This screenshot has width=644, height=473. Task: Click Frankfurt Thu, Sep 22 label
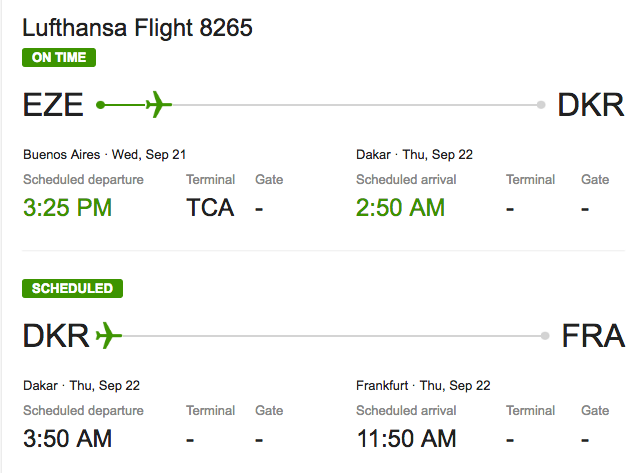423,386
